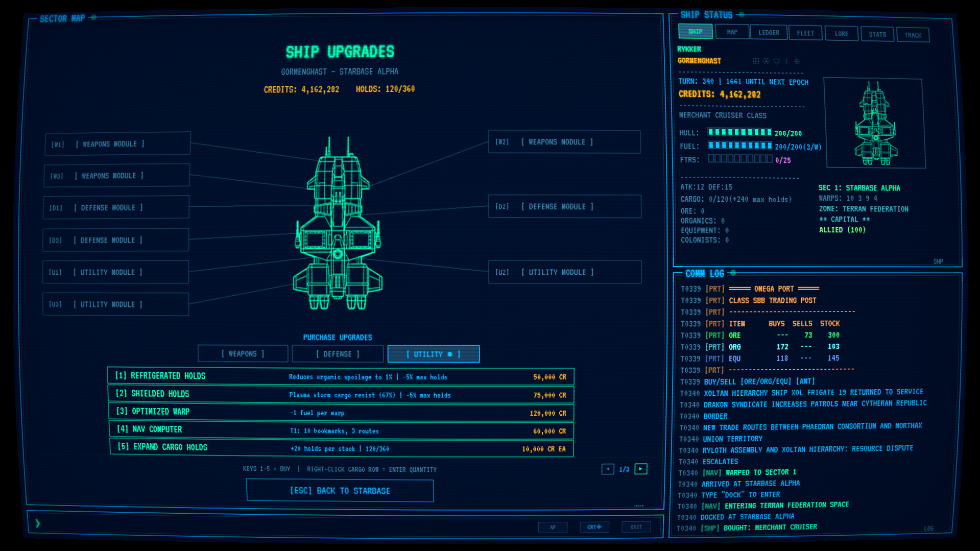The image size is (980, 551).
Task: Click the crosshair target icon in ship status
Action: 797,61
